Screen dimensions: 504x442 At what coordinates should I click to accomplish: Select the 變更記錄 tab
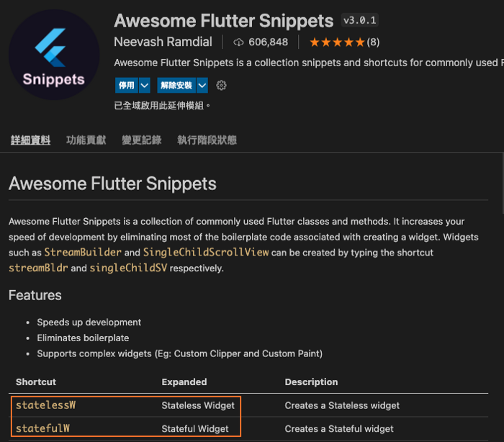[x=141, y=140]
